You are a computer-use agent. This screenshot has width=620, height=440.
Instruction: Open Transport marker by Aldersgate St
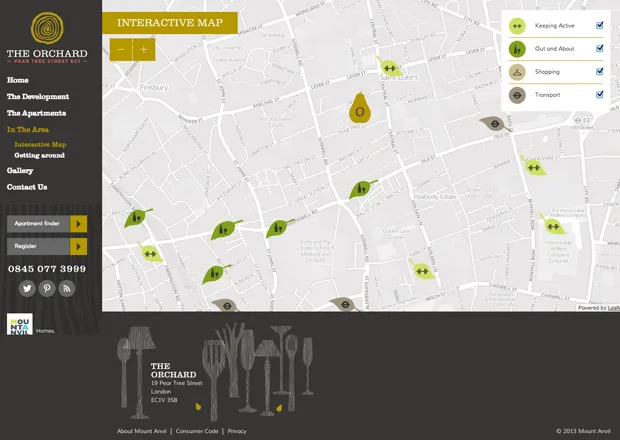(345, 304)
